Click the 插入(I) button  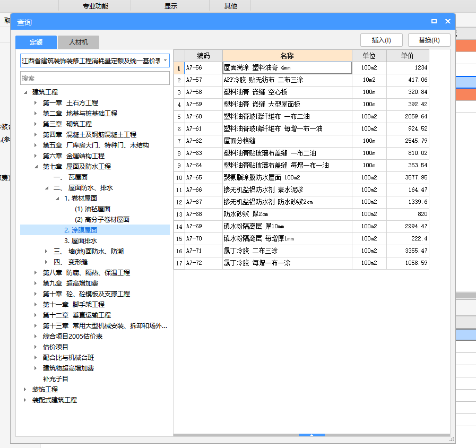pos(381,40)
